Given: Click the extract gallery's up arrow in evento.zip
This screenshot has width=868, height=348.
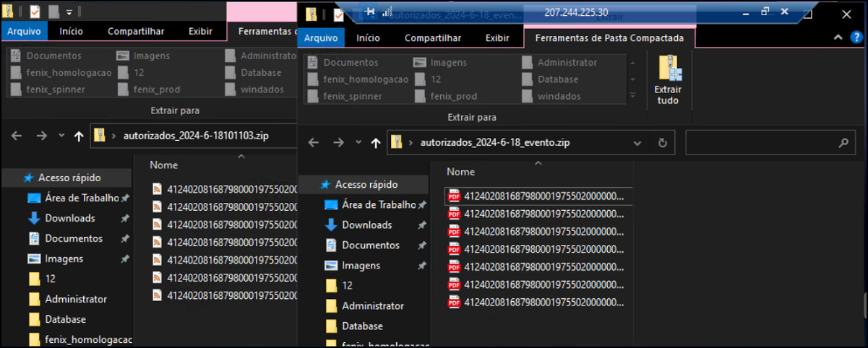Looking at the screenshot, I should coord(633,63).
